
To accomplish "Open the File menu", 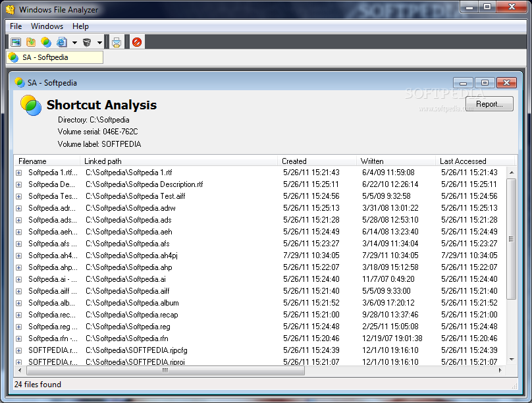I will pyautogui.click(x=16, y=26).
